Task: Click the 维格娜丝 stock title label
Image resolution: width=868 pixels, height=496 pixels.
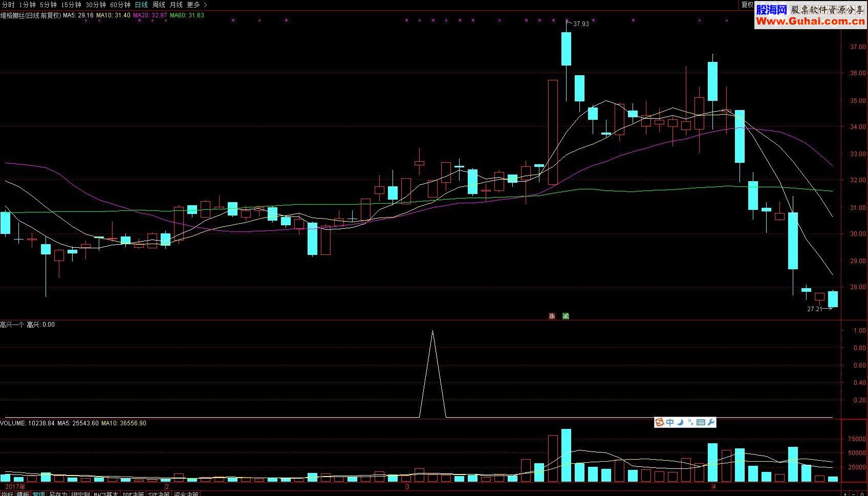Action: 31,15
